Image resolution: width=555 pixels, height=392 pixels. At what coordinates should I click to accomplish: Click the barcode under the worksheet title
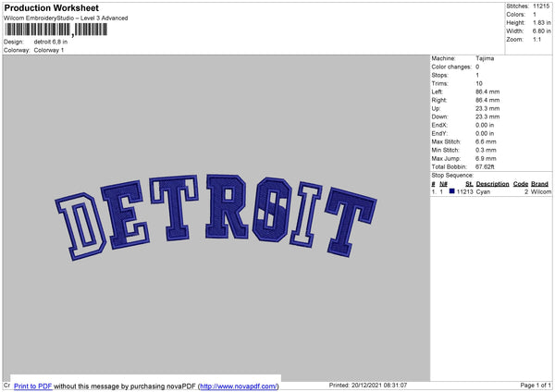(x=55, y=30)
